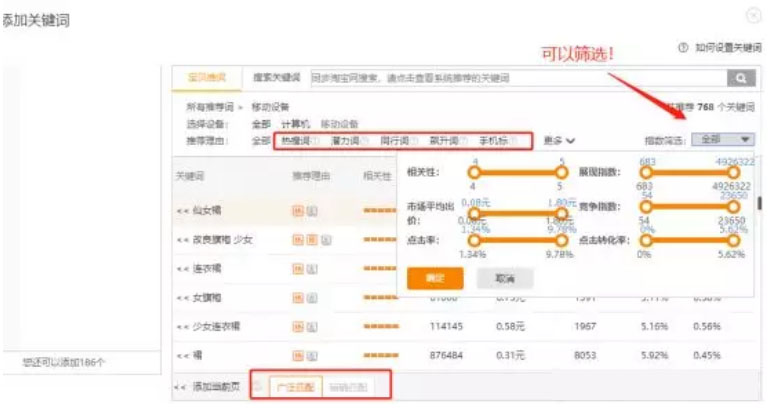This screenshot has width=772, height=411.
Task: Click 点击率 slider left handle
Action: pyautogui.click(x=474, y=240)
